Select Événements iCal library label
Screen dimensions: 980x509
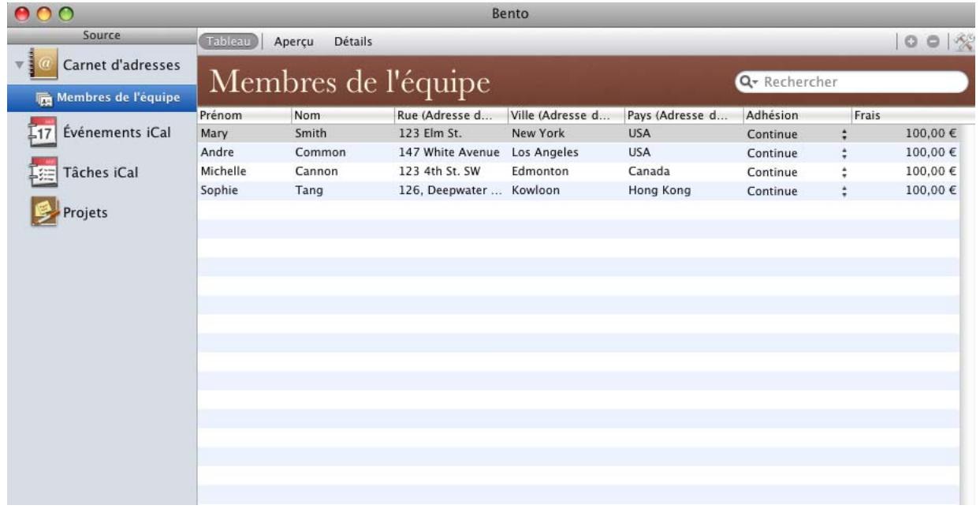pyautogui.click(x=117, y=132)
